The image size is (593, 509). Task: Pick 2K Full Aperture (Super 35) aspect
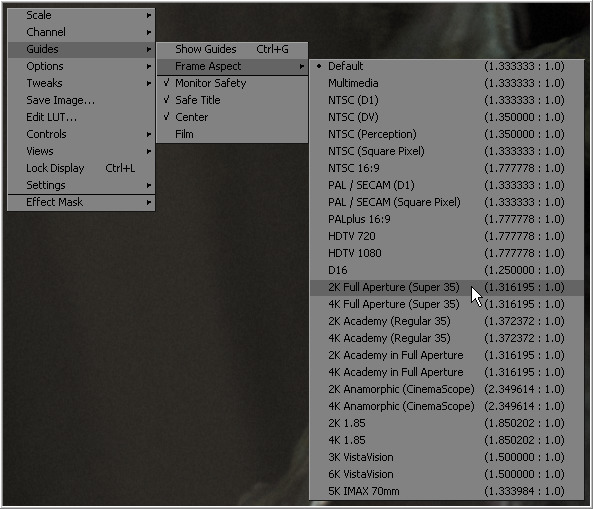coord(446,287)
